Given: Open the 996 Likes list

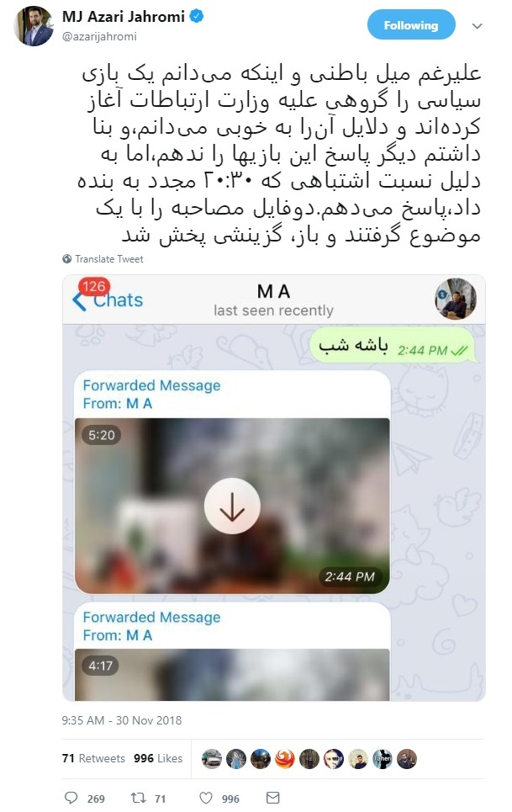Looking at the screenshot, I should pyautogui.click(x=158, y=758).
